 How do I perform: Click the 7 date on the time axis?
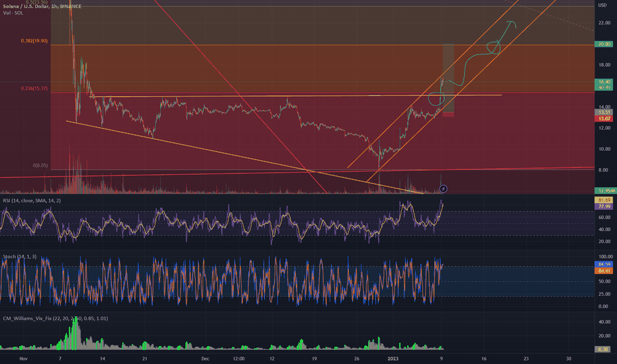point(60,359)
